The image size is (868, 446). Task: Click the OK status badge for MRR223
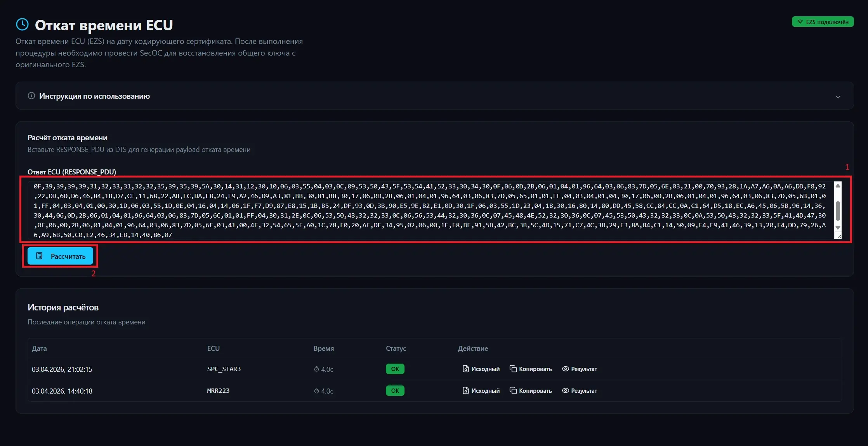coord(395,390)
